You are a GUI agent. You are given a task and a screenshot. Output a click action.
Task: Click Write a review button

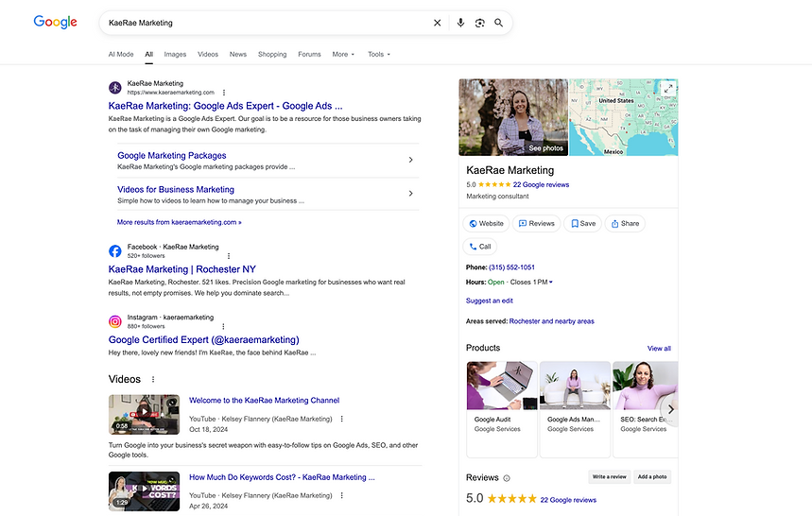click(609, 476)
